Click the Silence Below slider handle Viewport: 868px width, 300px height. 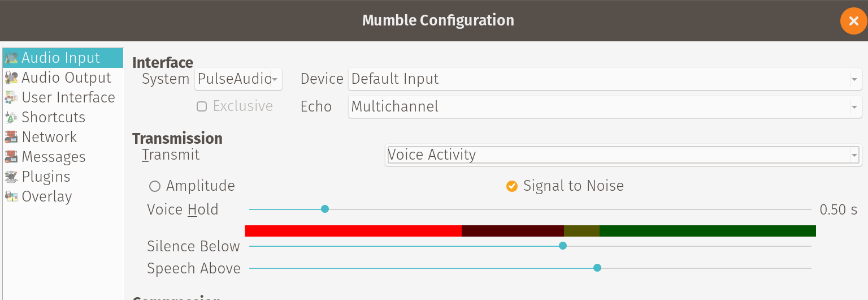pos(563,246)
